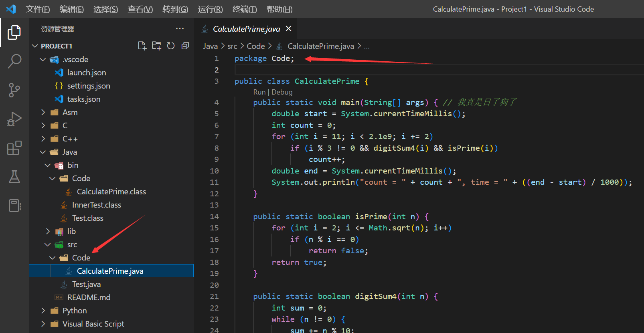
Task: Collapse the Code folder under src
Action: 53,258
